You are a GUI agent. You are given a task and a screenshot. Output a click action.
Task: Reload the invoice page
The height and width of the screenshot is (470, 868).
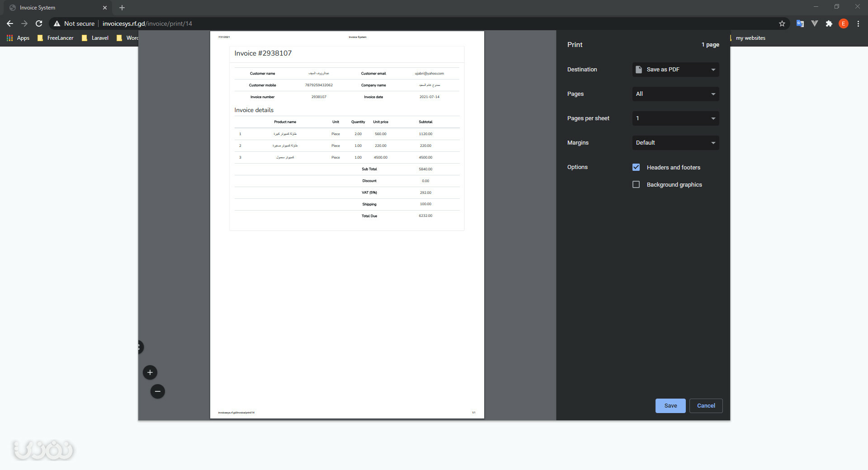(39, 23)
